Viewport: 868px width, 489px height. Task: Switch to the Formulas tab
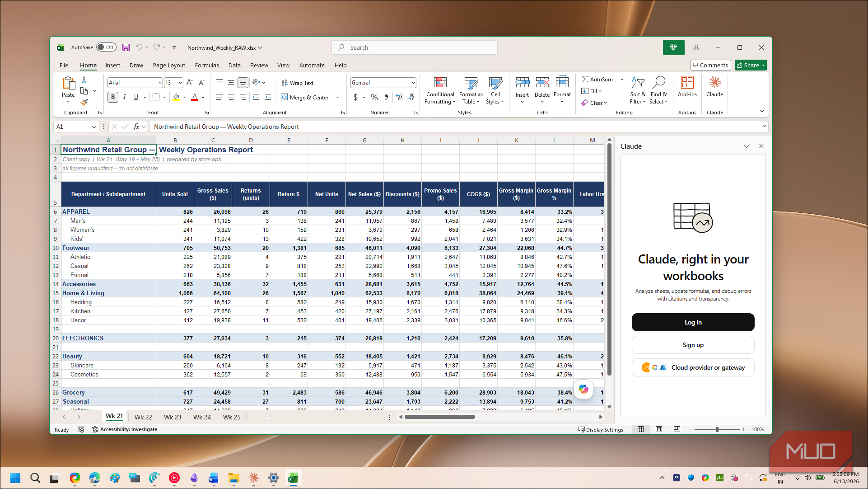pyautogui.click(x=207, y=65)
